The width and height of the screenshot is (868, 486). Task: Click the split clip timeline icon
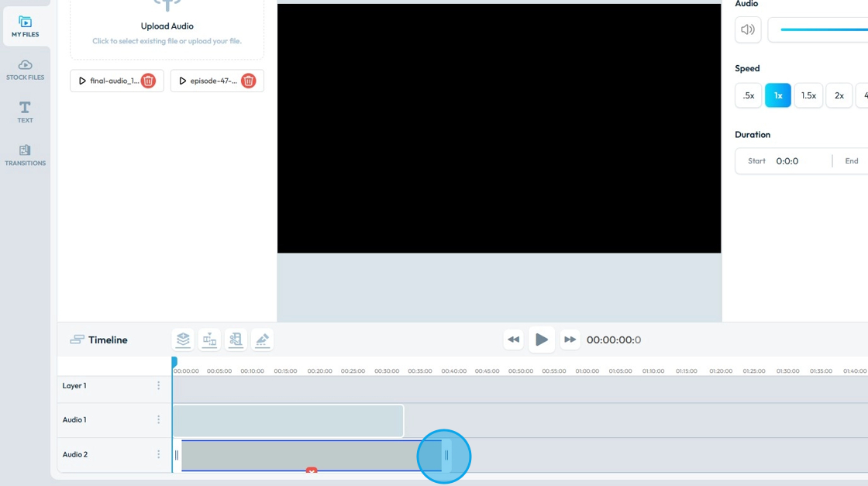click(x=209, y=340)
